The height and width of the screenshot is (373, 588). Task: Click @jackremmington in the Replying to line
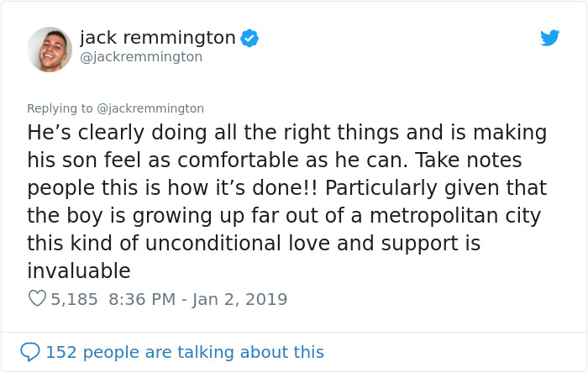[151, 108]
